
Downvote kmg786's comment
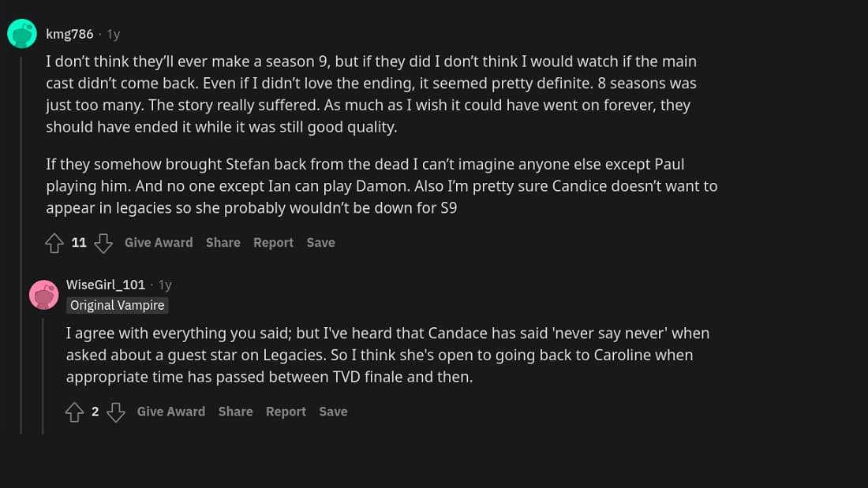(103, 243)
